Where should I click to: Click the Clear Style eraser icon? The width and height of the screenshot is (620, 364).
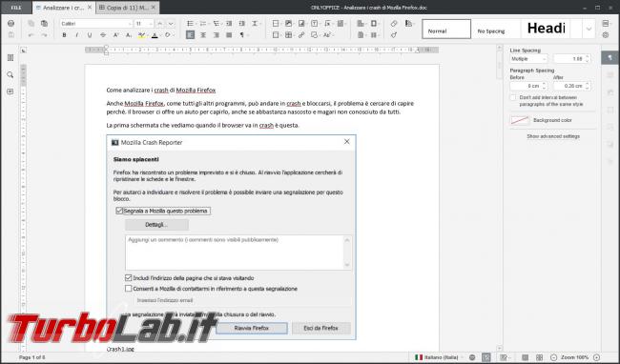[394, 24]
